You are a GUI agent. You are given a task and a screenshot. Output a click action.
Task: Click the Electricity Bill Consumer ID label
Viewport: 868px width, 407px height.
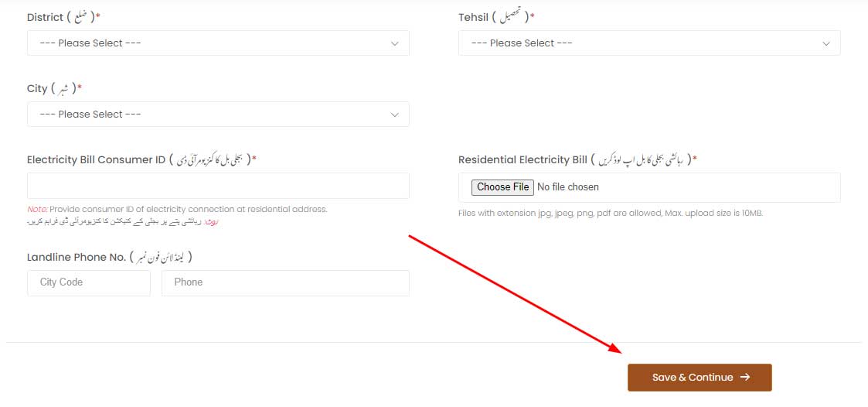pyautogui.click(x=141, y=159)
